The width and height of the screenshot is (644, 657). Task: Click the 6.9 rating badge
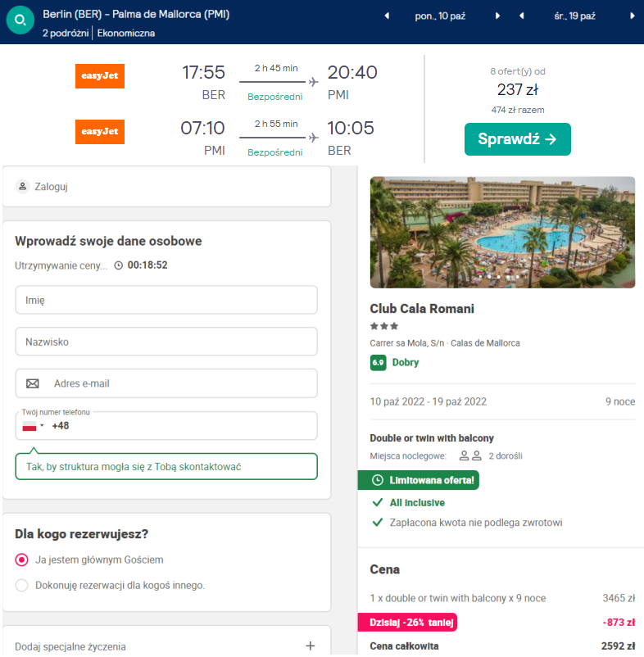click(379, 363)
